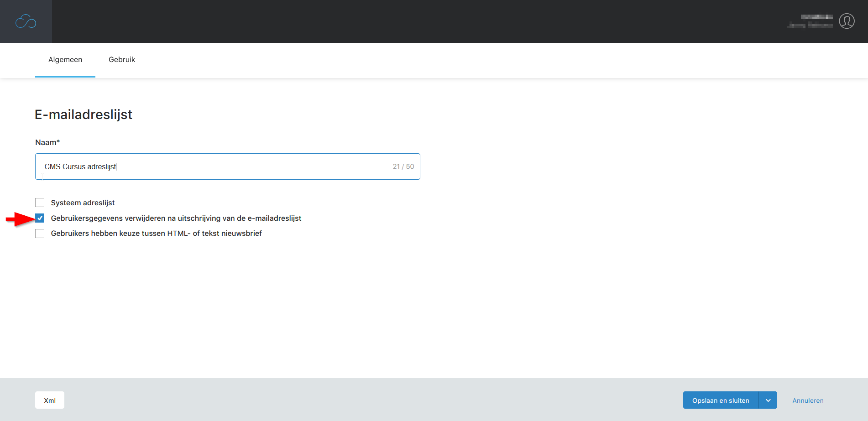Click the cloud logo icon

point(26,21)
